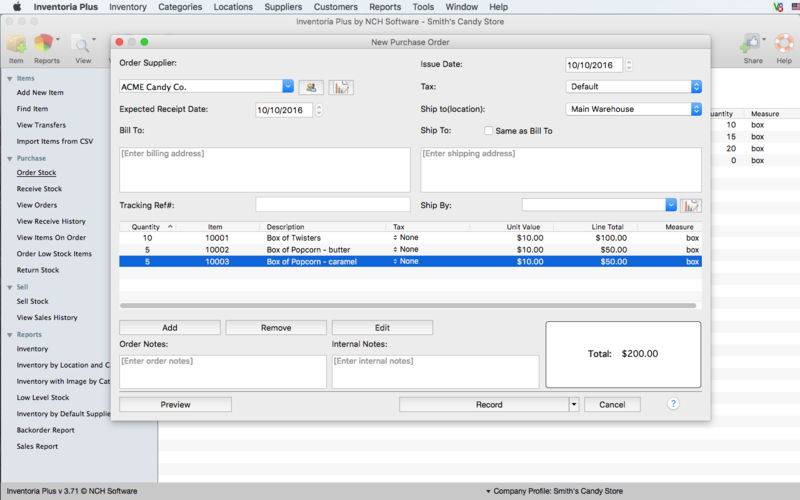Screen dimensions: 800x500
Task: Change tax option for item 10001 row
Action: pyautogui.click(x=406, y=238)
